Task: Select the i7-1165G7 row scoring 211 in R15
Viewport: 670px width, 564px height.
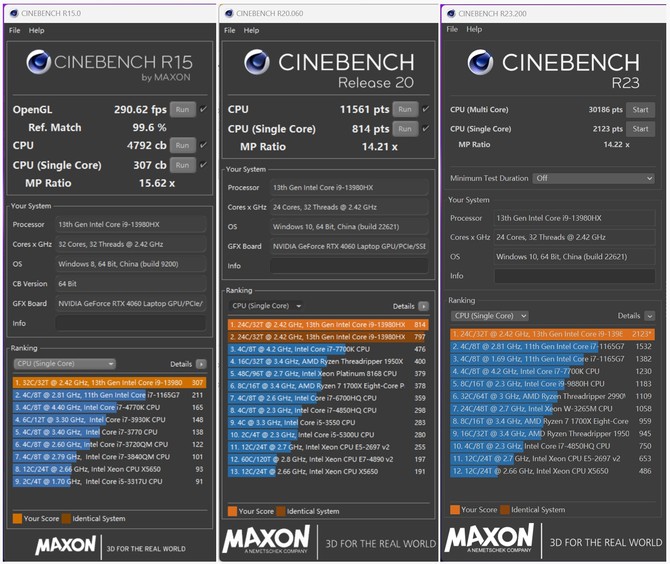Action: [x=109, y=395]
